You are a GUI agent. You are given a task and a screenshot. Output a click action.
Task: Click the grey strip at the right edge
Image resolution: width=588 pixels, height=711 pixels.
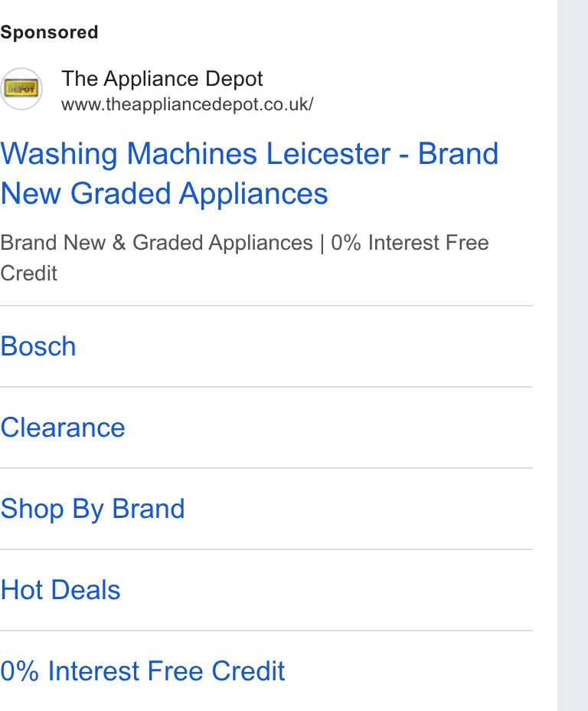[x=573, y=355]
